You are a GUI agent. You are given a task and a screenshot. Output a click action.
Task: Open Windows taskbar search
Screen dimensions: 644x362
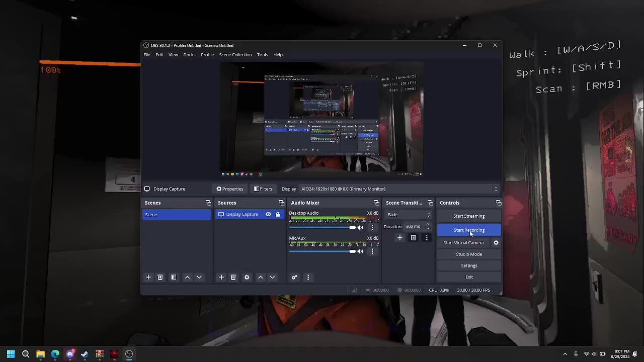[26, 354]
